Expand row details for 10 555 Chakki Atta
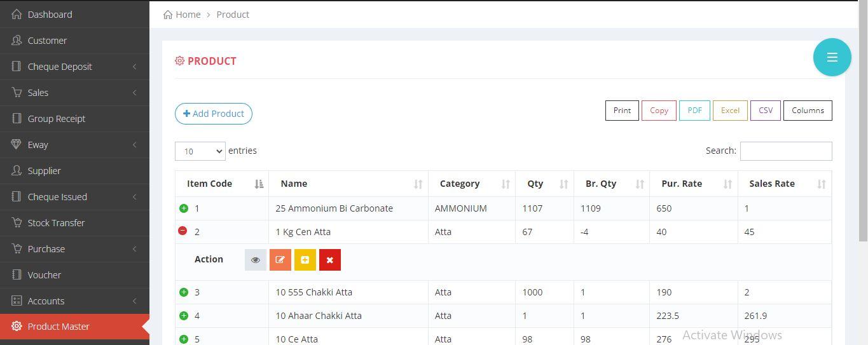Image resolution: width=868 pixels, height=345 pixels. [x=184, y=292]
